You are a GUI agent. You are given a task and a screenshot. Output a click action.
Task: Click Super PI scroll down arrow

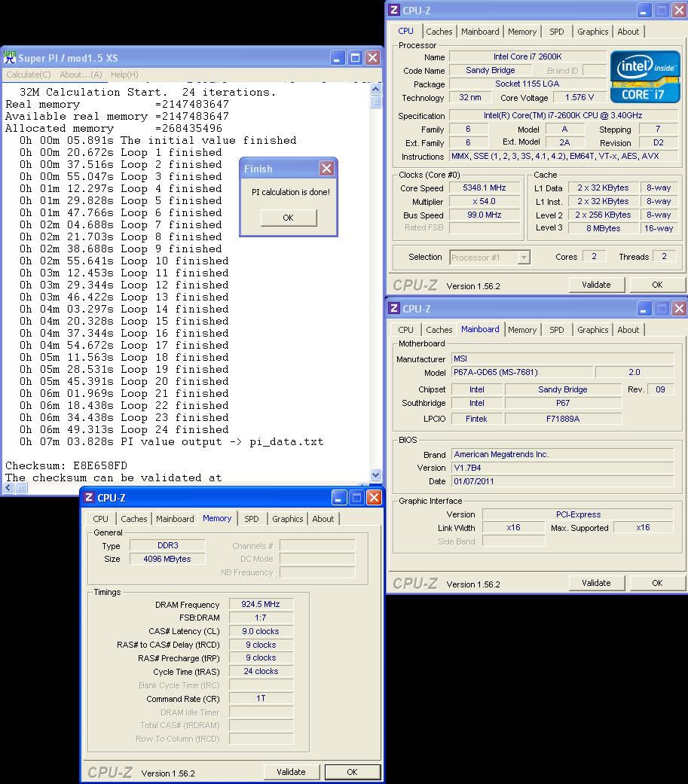click(x=376, y=474)
